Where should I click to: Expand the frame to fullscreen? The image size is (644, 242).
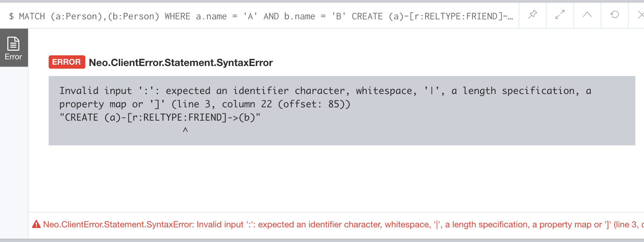pos(560,15)
